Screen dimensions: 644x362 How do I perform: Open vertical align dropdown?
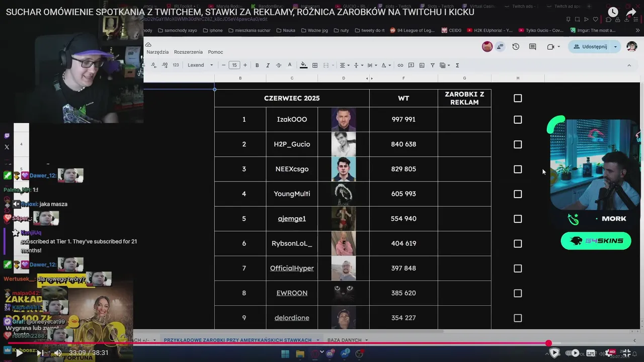tap(358, 65)
